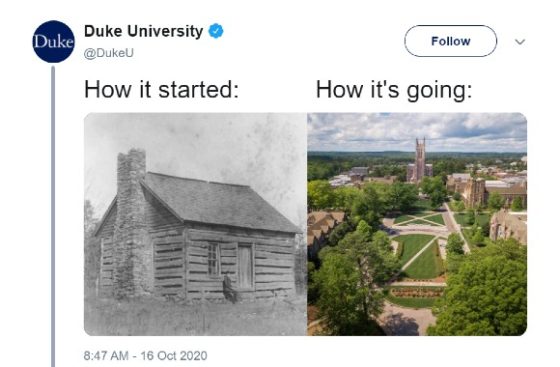Open the black-and-white log cabin photo
The height and width of the screenshot is (367, 560).
(x=195, y=224)
